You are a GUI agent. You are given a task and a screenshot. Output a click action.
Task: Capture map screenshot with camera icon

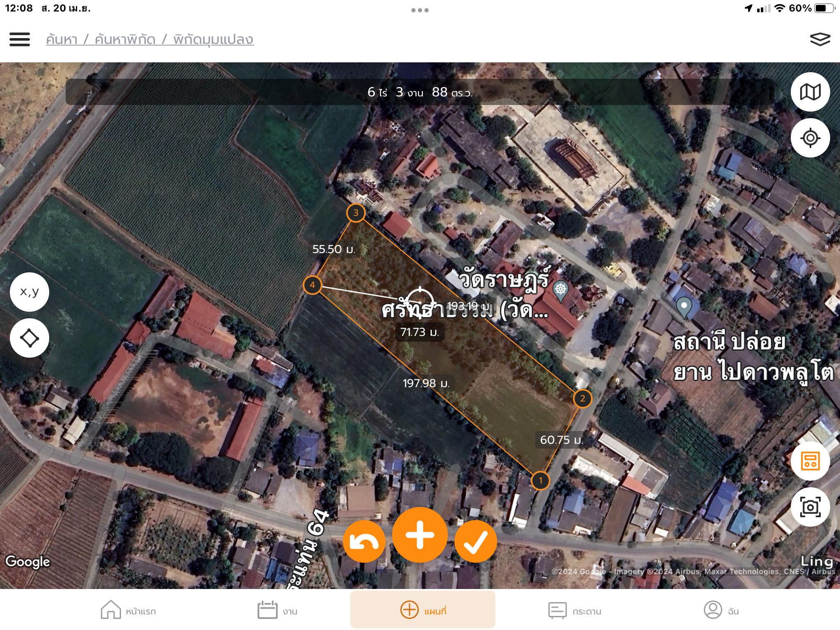point(810,507)
